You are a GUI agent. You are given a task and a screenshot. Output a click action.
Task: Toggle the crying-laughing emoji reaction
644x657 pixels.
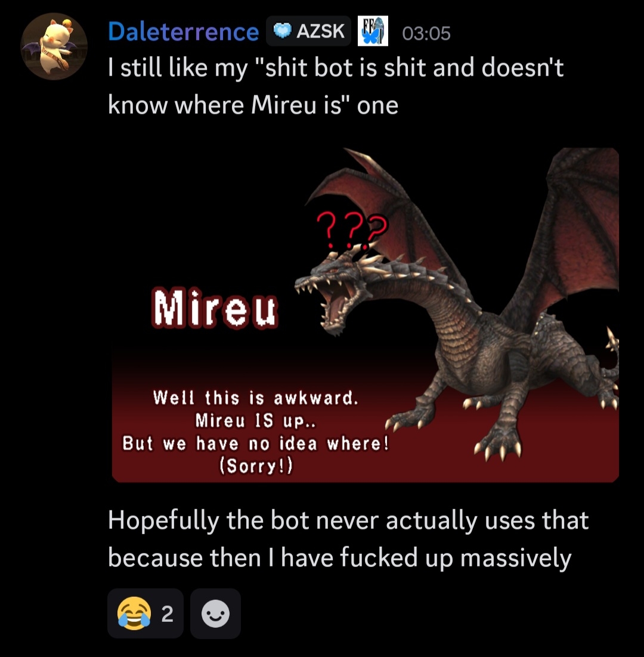(x=145, y=613)
